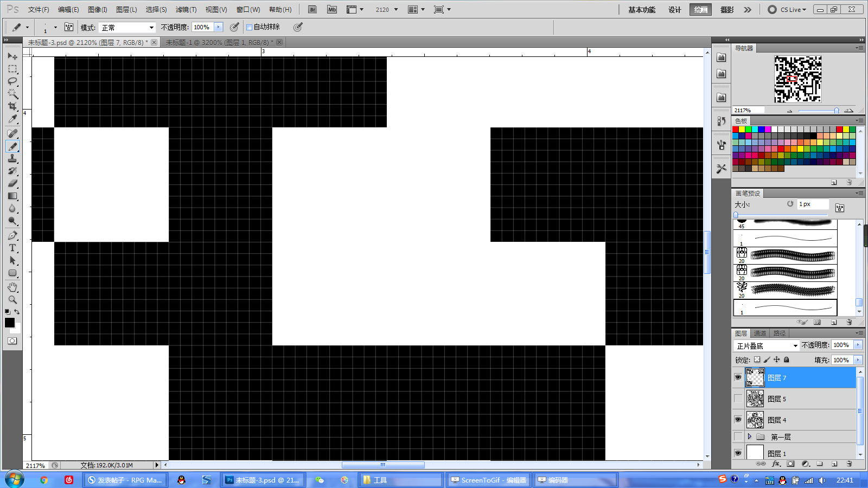Hide layer 图层 7 visibility eye
The image size is (868, 488).
pos(738,377)
